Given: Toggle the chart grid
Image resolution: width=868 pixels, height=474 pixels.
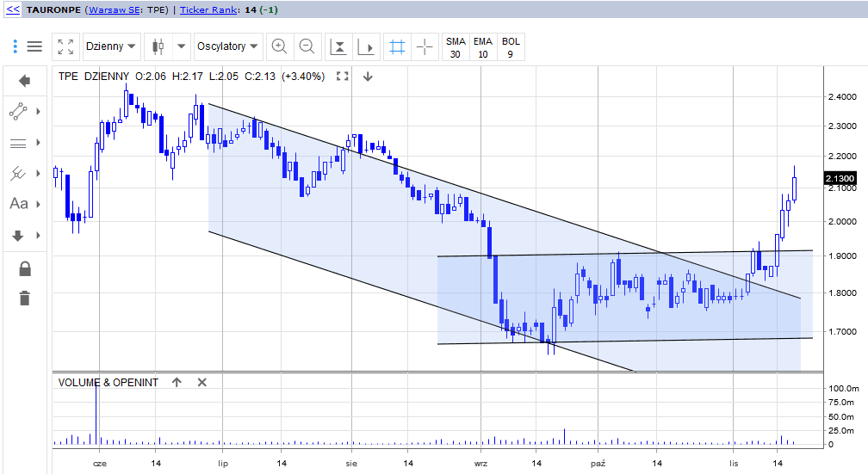Looking at the screenshot, I should pos(398,46).
